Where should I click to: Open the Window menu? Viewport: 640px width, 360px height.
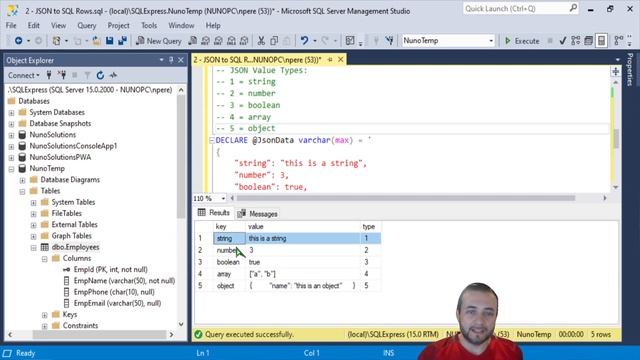tap(181, 25)
